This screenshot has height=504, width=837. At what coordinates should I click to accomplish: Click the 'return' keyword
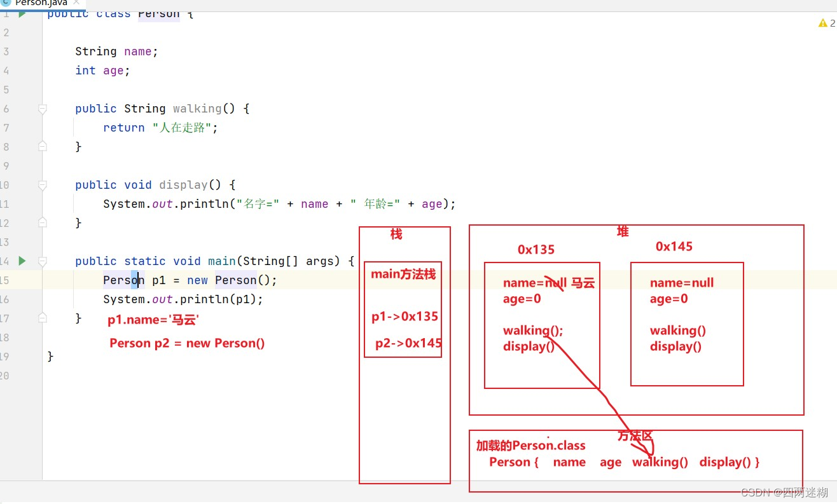124,128
